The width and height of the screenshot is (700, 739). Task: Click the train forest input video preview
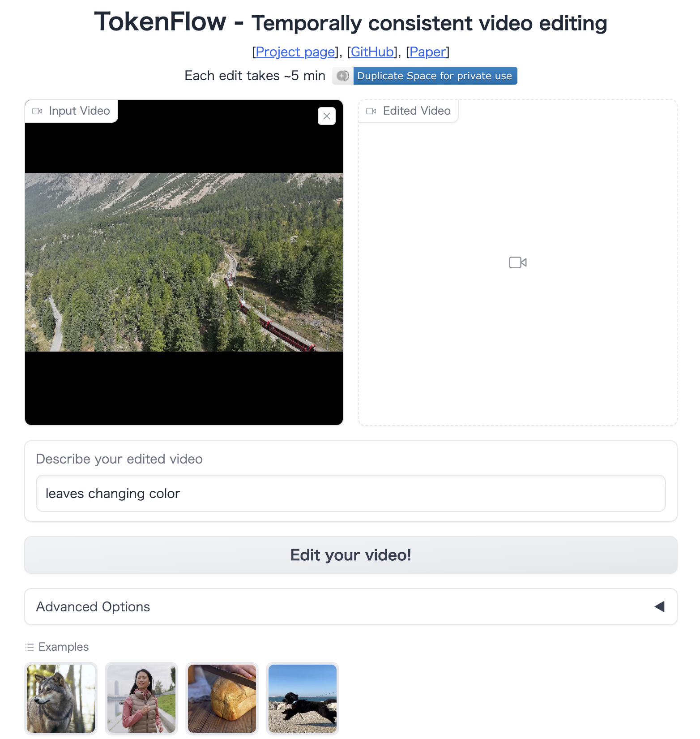click(184, 262)
